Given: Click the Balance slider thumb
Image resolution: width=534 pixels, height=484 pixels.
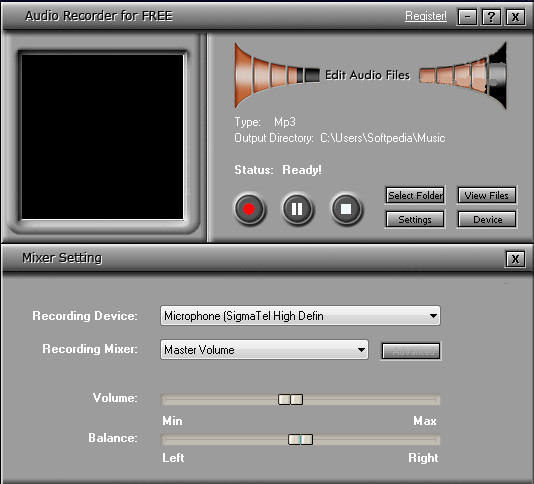Looking at the screenshot, I should coord(300,439).
